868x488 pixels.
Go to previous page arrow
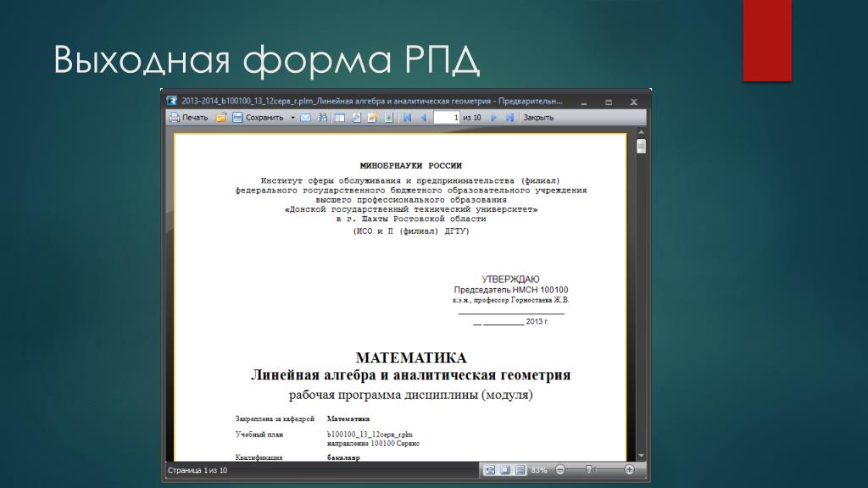coord(424,117)
